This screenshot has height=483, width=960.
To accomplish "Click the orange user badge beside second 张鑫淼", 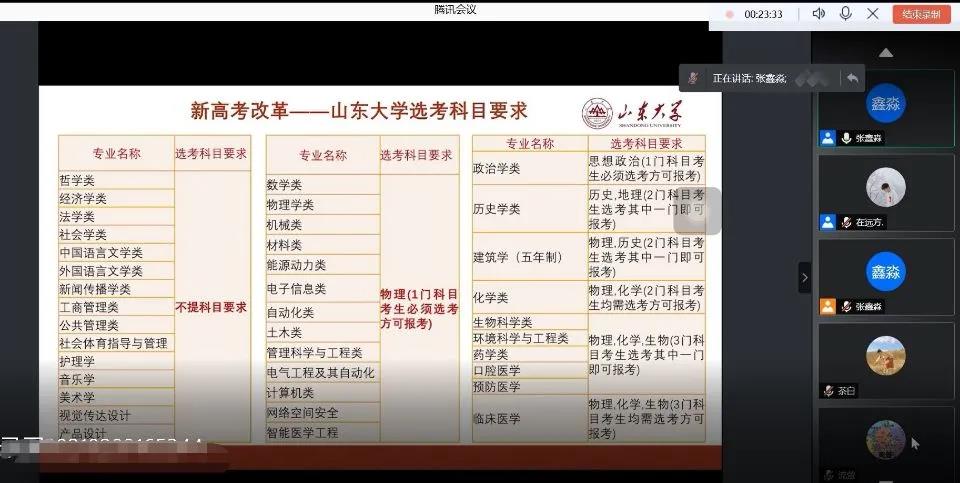I will [828, 306].
